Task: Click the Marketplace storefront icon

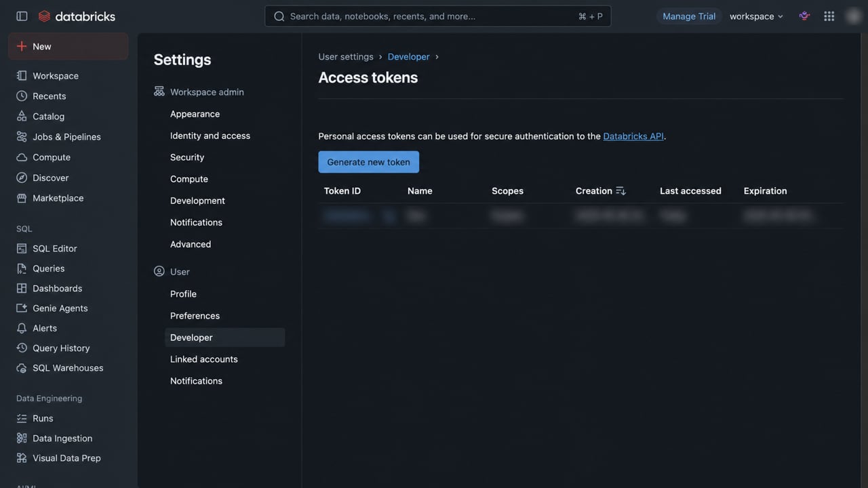Action: [x=22, y=198]
